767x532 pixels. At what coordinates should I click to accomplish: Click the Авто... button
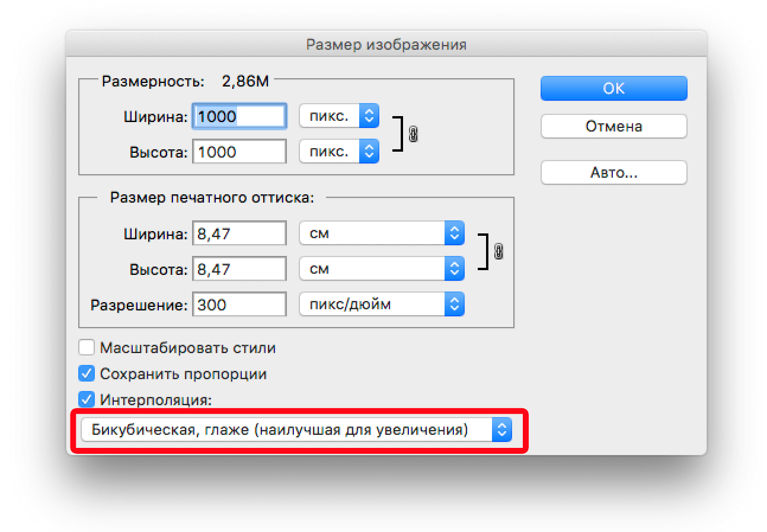pos(613,173)
